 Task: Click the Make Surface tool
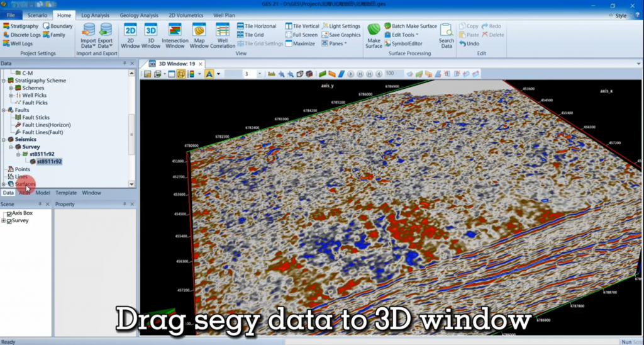(374, 35)
